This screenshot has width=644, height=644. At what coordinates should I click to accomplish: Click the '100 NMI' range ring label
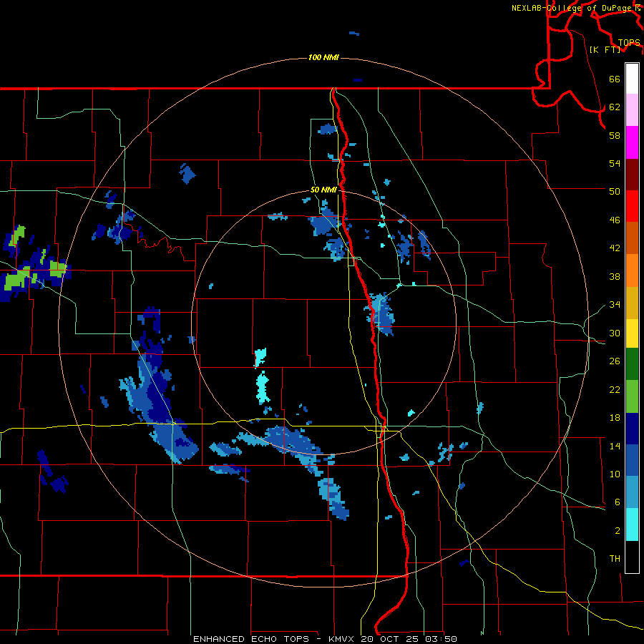tap(323, 57)
